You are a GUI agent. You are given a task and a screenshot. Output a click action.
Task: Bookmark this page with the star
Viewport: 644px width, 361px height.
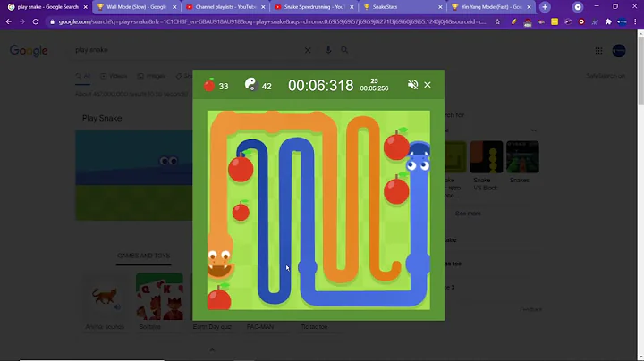pyautogui.click(x=497, y=21)
